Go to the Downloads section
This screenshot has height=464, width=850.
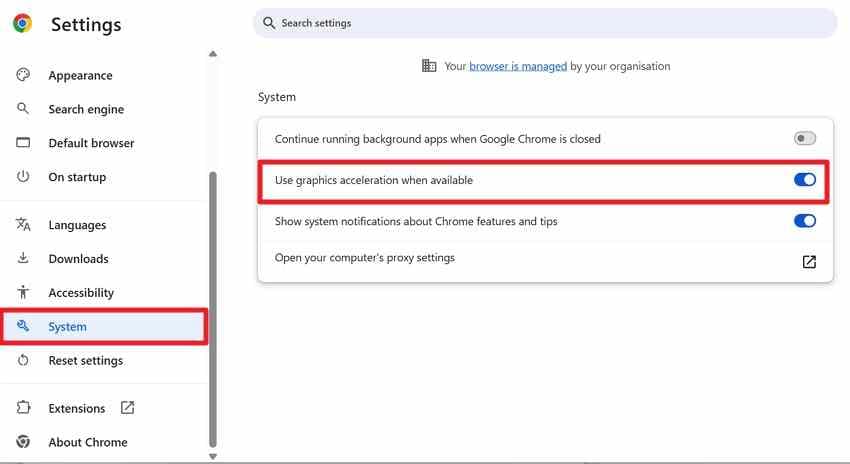coord(78,259)
